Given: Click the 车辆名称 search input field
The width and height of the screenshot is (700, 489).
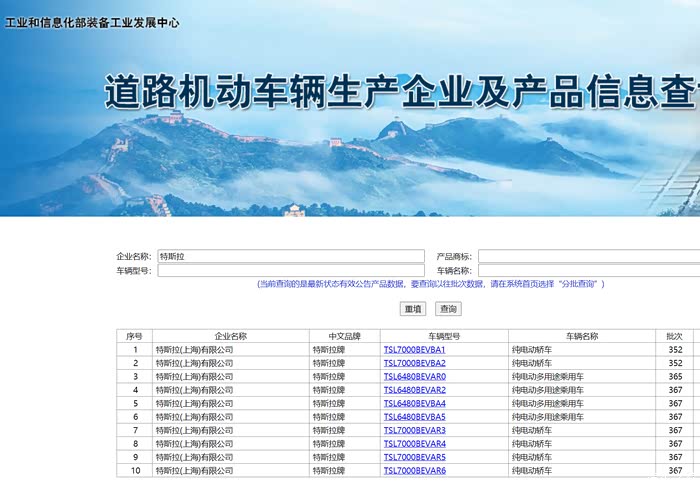Looking at the screenshot, I should [588, 270].
